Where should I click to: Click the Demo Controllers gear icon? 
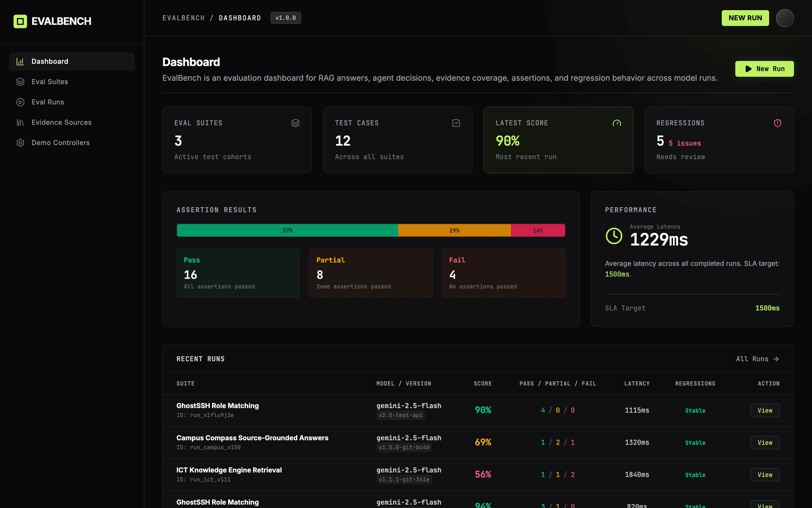pyautogui.click(x=20, y=143)
